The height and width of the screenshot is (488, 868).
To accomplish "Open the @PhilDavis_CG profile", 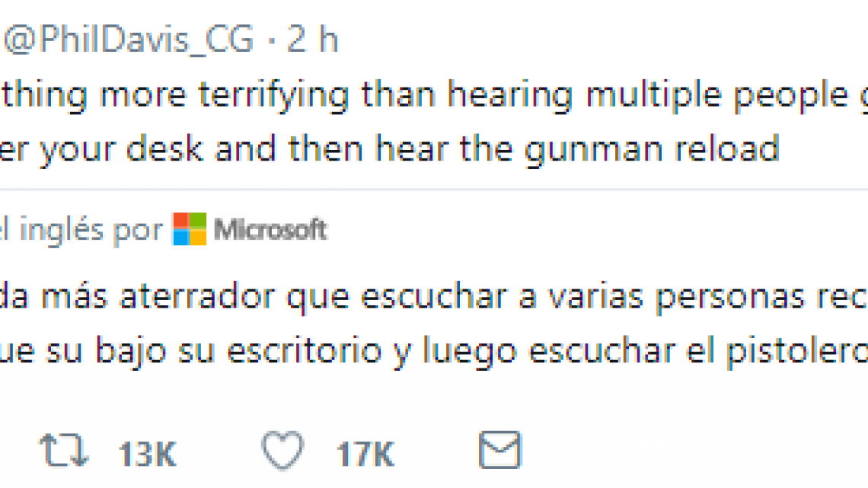I will point(126,40).
